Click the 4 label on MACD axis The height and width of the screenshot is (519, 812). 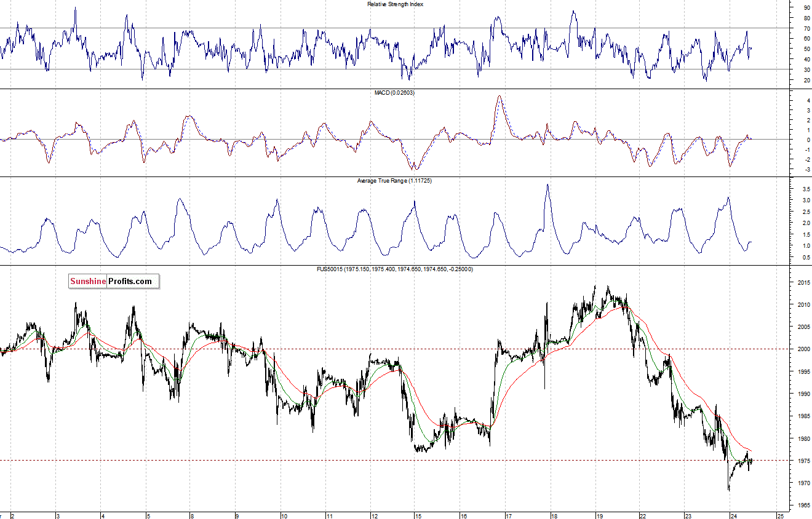(x=807, y=100)
